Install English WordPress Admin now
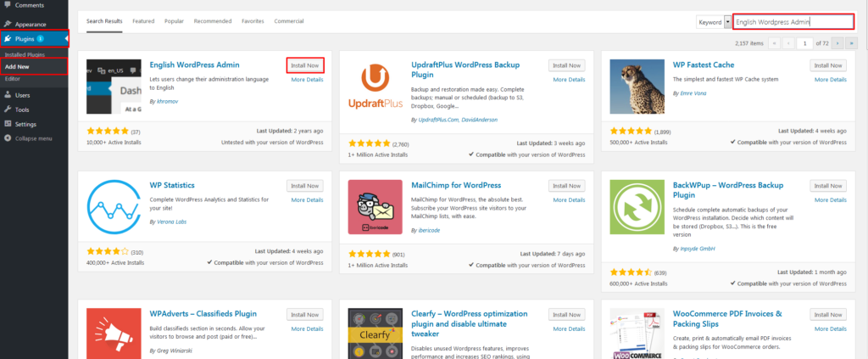The height and width of the screenshot is (359, 868). point(305,65)
